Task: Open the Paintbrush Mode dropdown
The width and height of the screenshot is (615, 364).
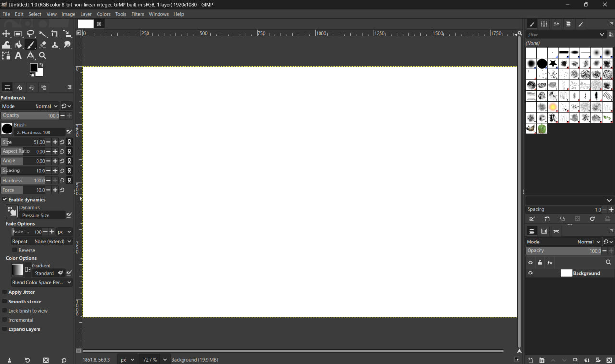Action: tap(30, 106)
